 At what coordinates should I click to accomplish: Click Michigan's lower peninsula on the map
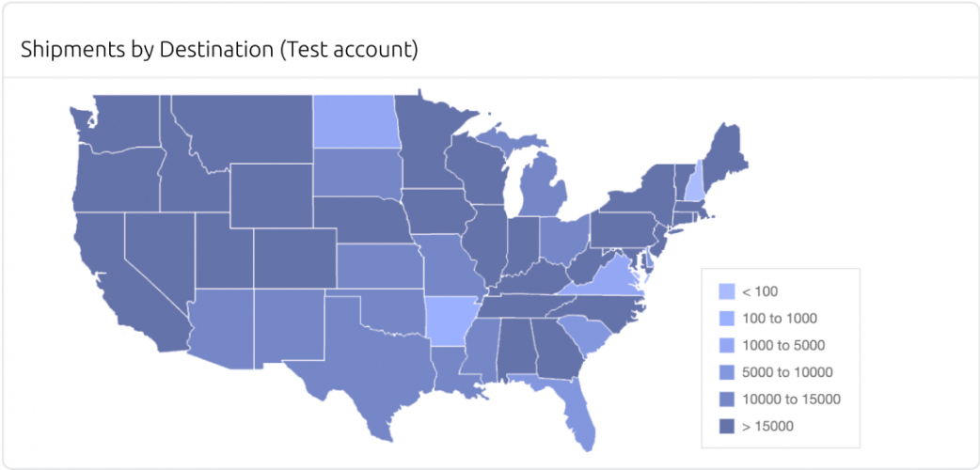click(x=546, y=191)
